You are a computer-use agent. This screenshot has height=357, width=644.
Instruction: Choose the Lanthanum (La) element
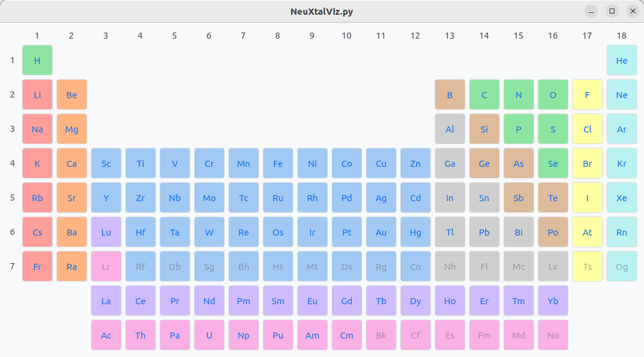tap(106, 301)
